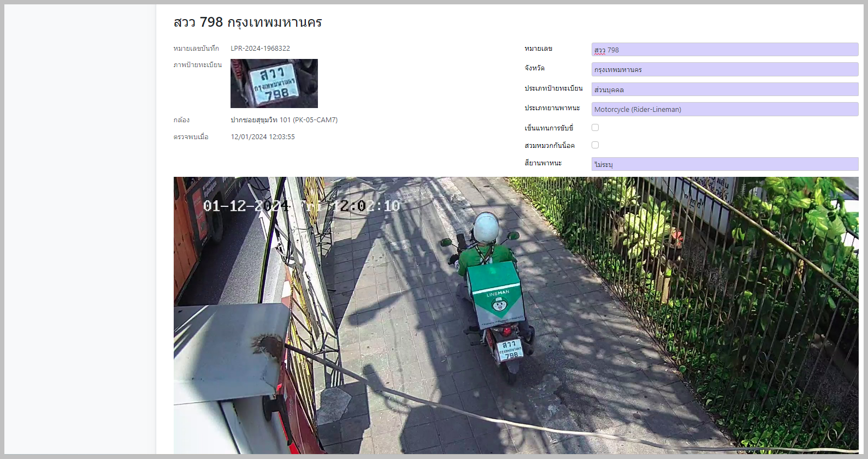
Task: Click the กล้อง label
Action: [181, 120]
